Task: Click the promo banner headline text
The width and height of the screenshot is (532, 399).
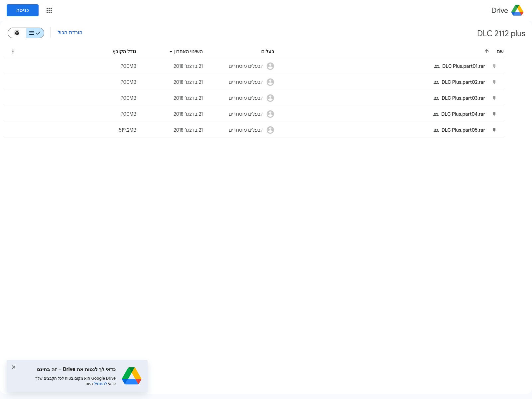Action: pos(76,369)
